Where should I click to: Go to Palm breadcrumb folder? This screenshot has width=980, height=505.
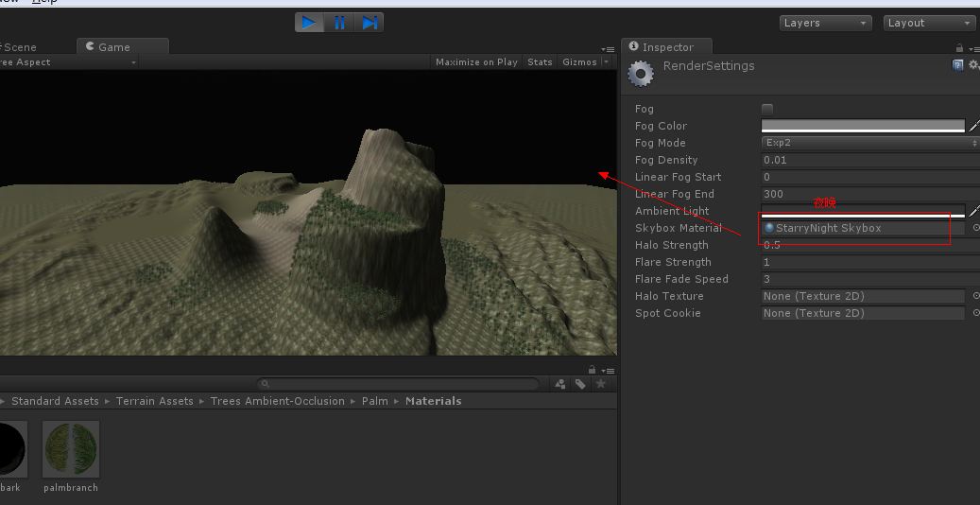pyautogui.click(x=375, y=401)
